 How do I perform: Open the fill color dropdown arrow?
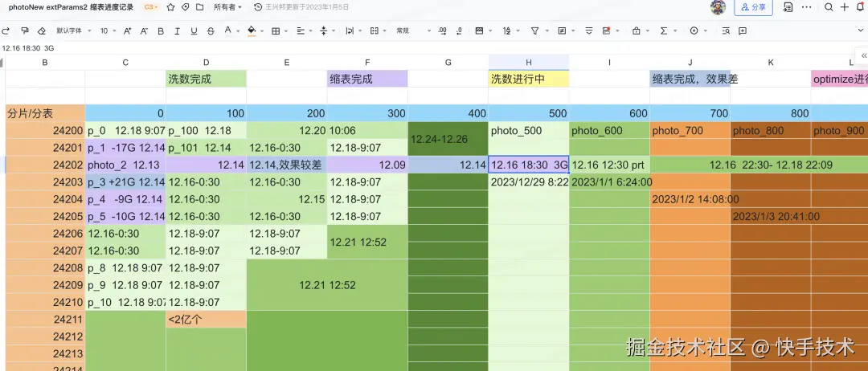coord(260,31)
